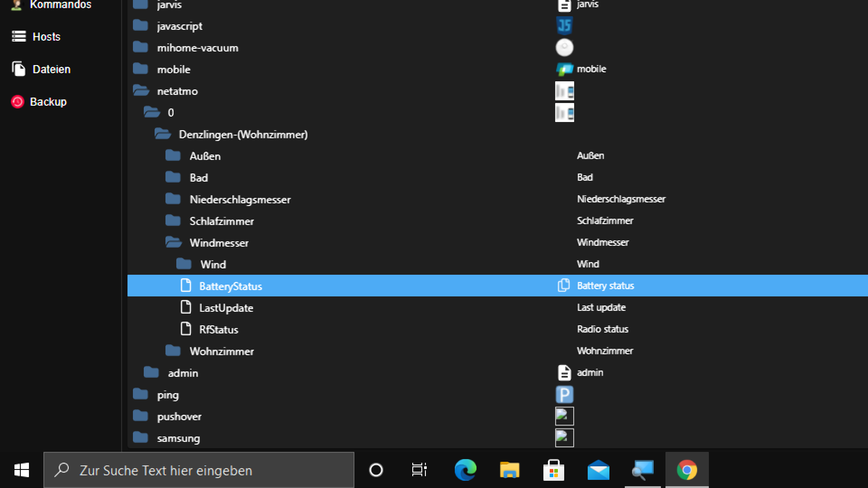Select the RfStatus state

(218, 329)
